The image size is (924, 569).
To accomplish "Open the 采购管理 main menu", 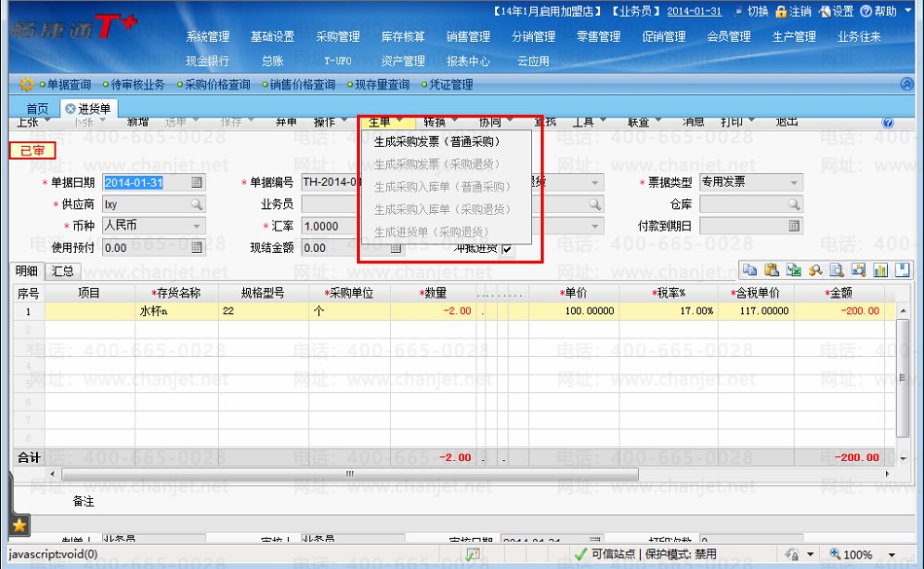I will [x=338, y=37].
